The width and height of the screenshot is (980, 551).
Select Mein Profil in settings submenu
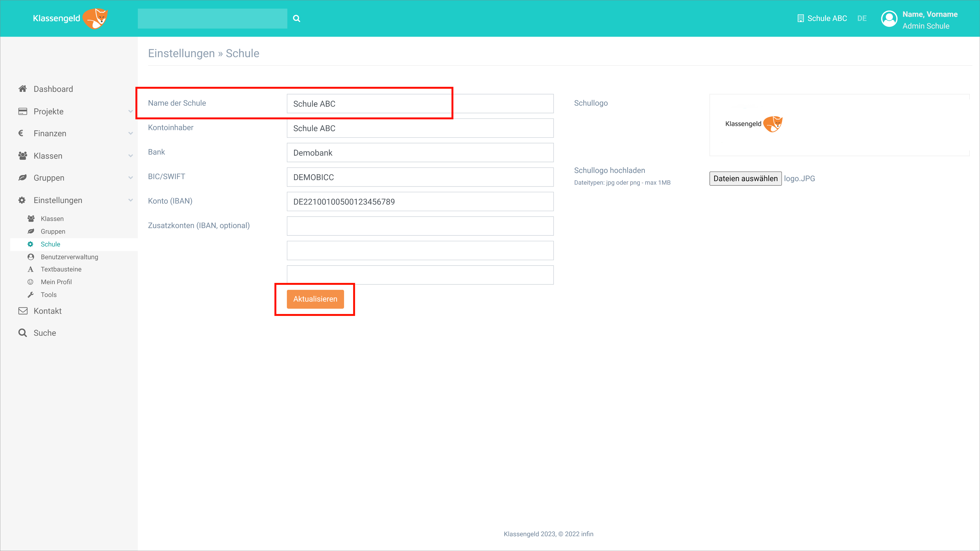56,282
